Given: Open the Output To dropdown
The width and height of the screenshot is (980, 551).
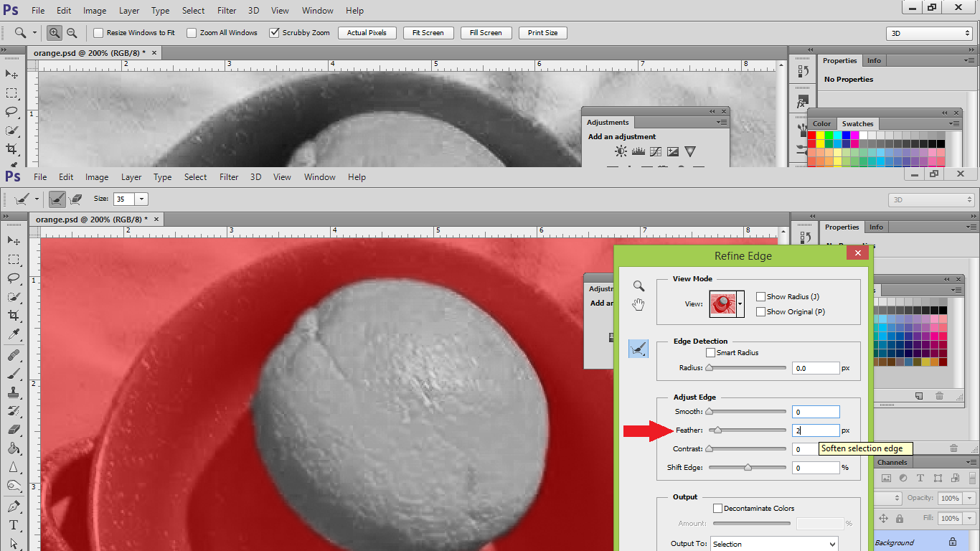Looking at the screenshot, I should tap(773, 544).
